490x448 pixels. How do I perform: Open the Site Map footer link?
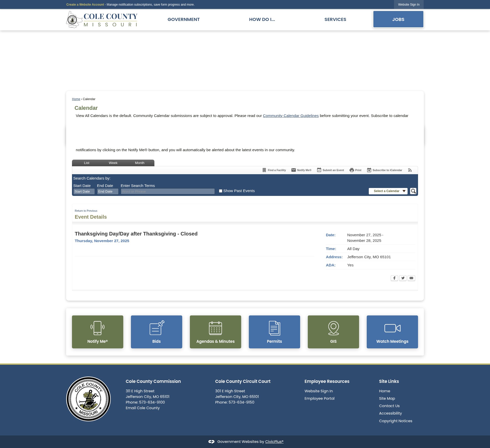(x=387, y=398)
